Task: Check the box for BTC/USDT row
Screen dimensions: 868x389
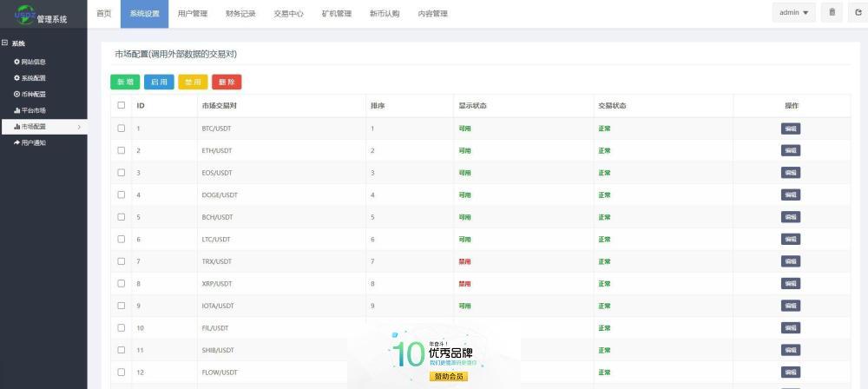Action: coord(122,129)
